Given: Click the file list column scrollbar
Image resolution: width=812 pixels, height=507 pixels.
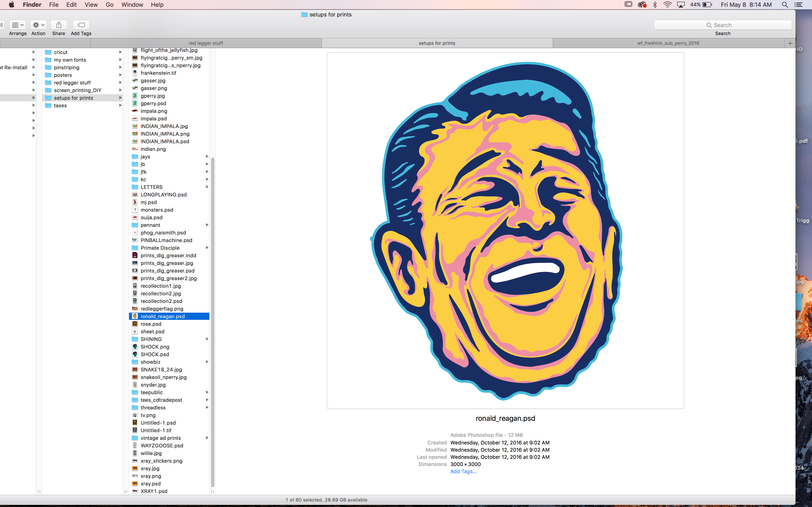Looking at the screenshot, I should pyautogui.click(x=212, y=322).
